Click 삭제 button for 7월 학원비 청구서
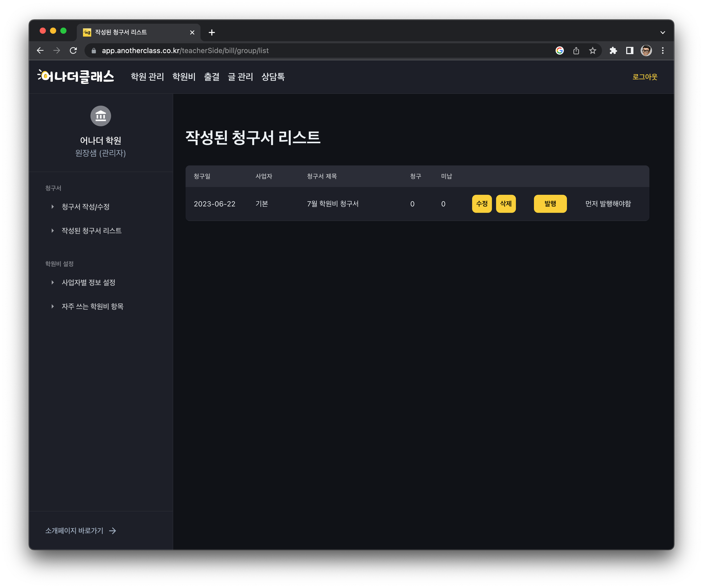This screenshot has height=588, width=703. point(506,204)
